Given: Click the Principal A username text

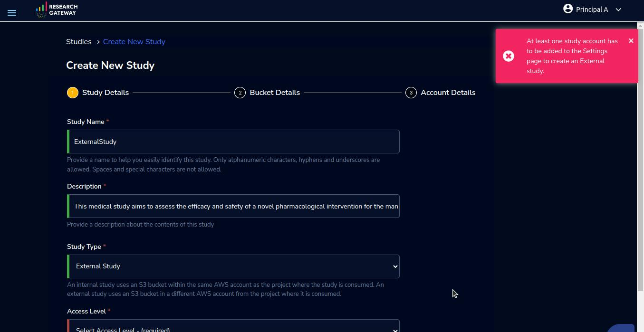Looking at the screenshot, I should (592, 9).
